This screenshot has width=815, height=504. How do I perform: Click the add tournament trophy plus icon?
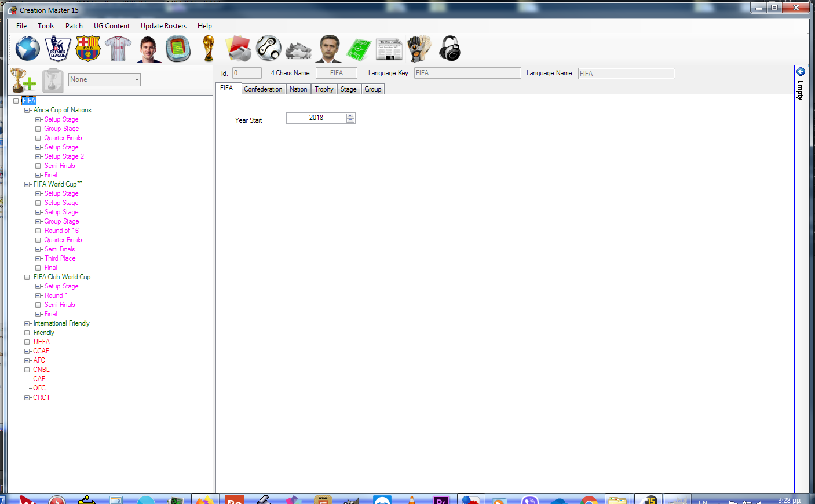(23, 80)
